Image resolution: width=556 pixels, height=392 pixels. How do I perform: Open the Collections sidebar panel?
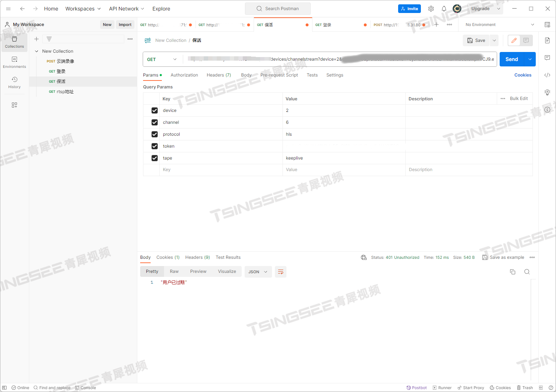click(14, 42)
